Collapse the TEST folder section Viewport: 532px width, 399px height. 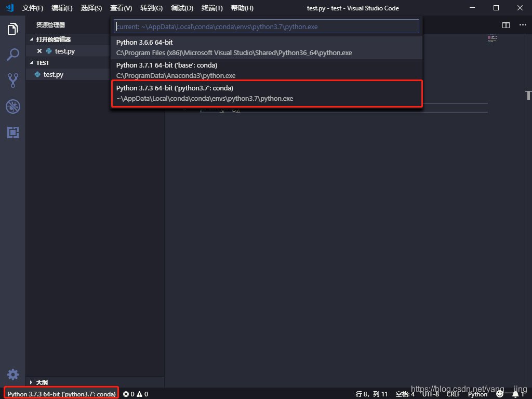click(32, 63)
